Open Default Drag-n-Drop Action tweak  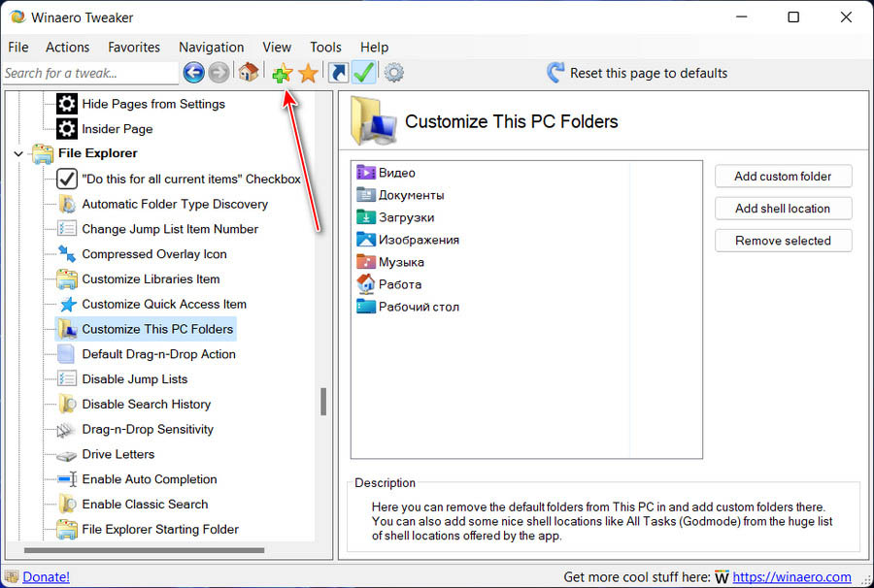[x=159, y=354]
